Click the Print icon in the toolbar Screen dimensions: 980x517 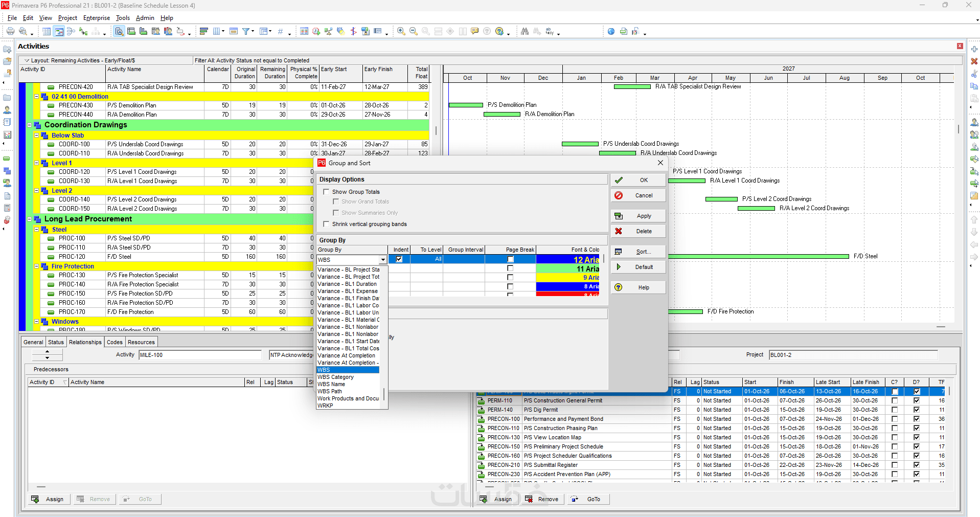coord(10,32)
